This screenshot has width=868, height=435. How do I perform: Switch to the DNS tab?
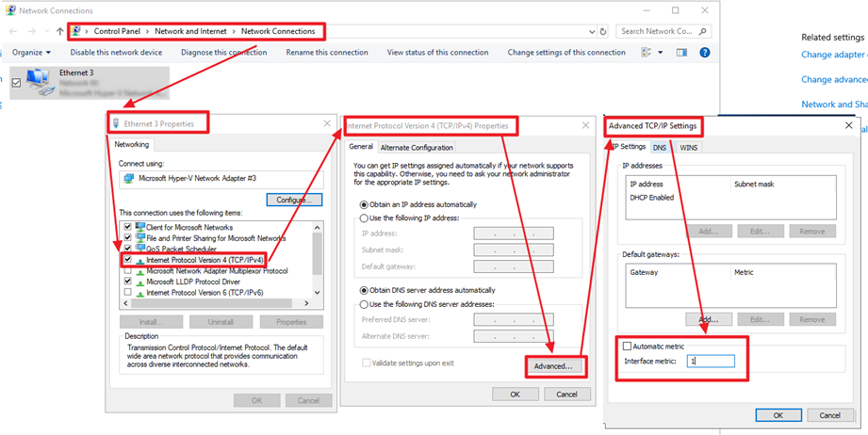coord(660,148)
